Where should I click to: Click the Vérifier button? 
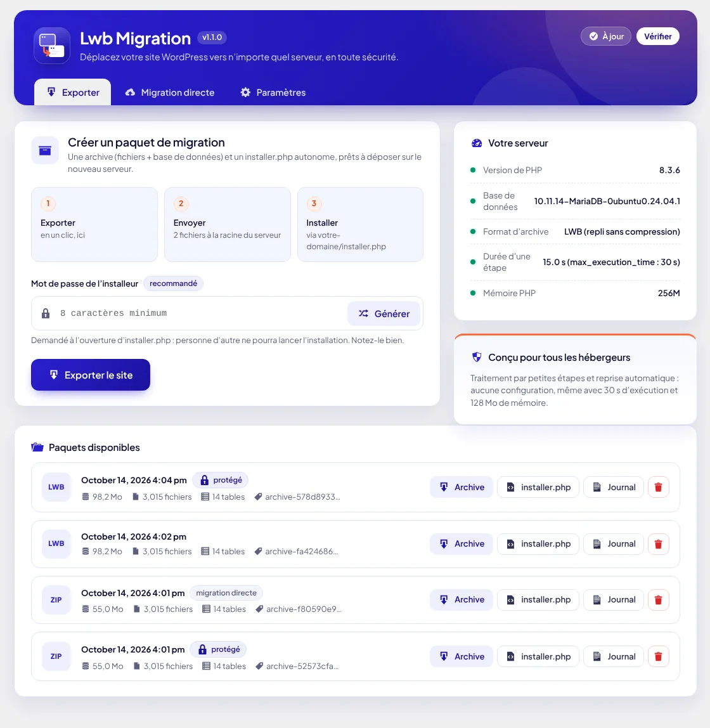657,36
